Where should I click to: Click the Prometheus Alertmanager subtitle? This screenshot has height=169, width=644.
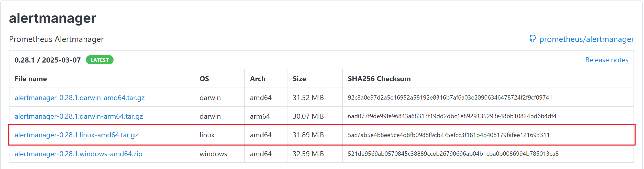click(56, 39)
